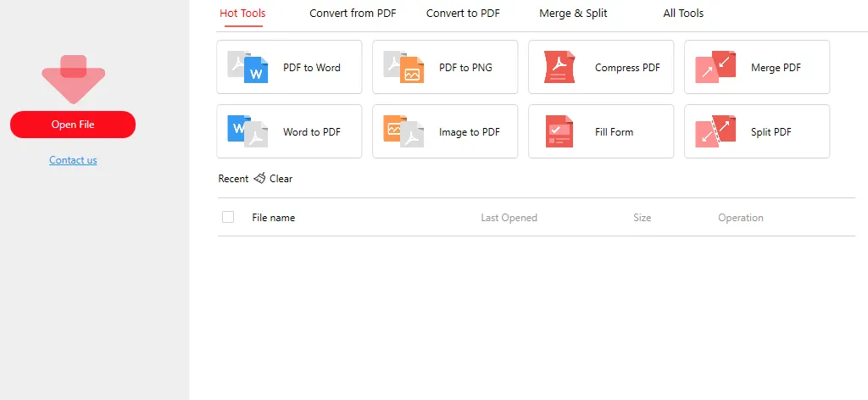Click the PDF to PNG icon

[403, 67]
